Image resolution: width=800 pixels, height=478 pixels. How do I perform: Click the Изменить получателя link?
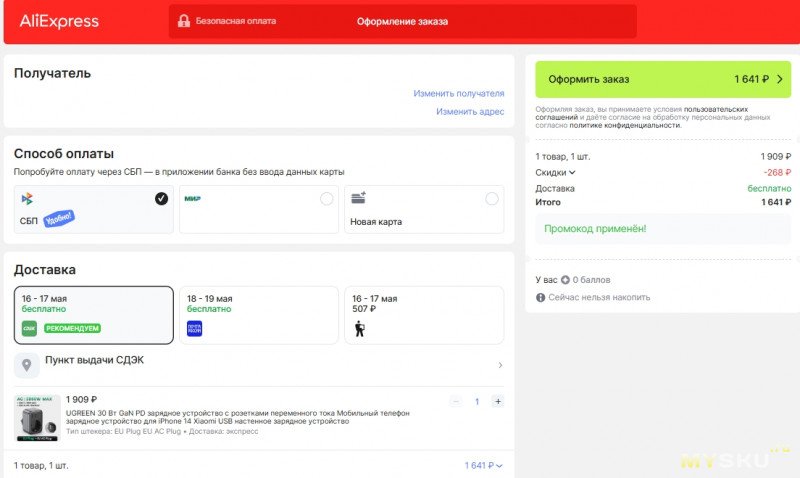(459, 93)
